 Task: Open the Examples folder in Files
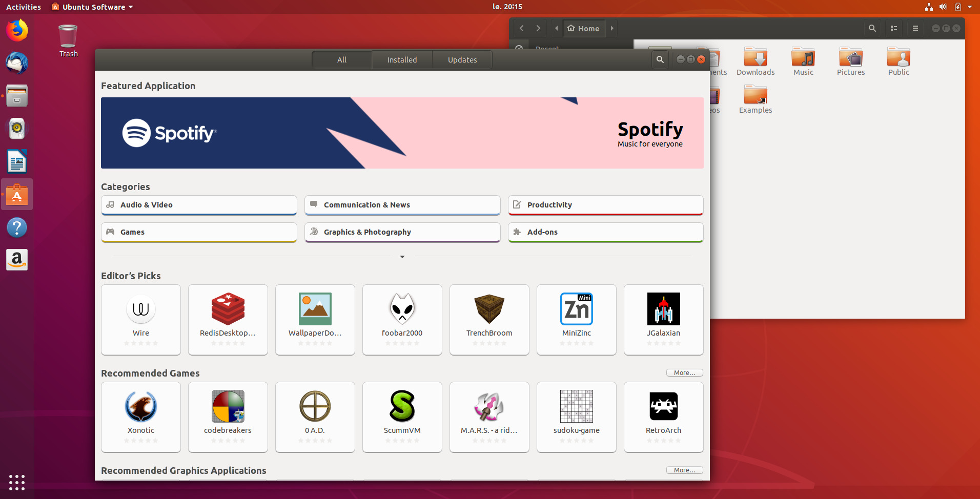pos(756,99)
